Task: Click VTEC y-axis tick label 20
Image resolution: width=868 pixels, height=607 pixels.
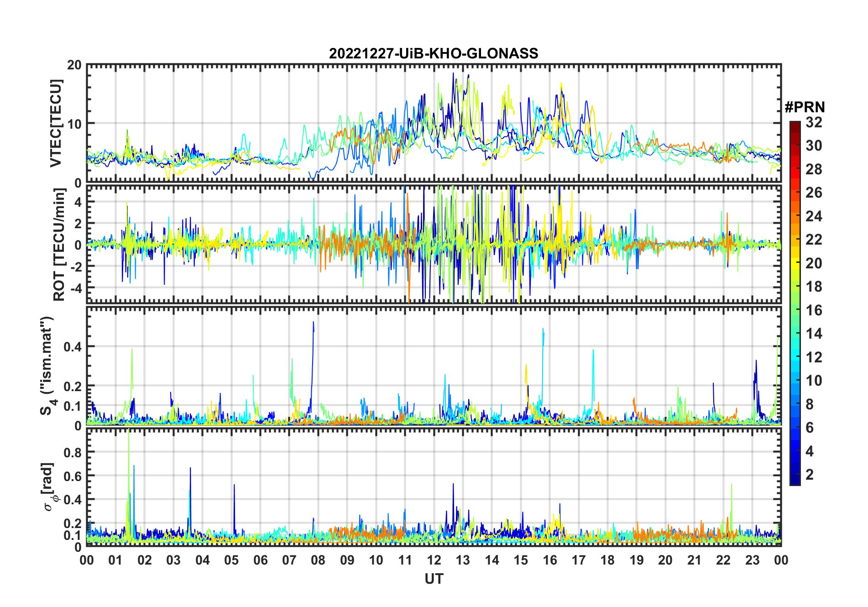Action: pos(74,65)
